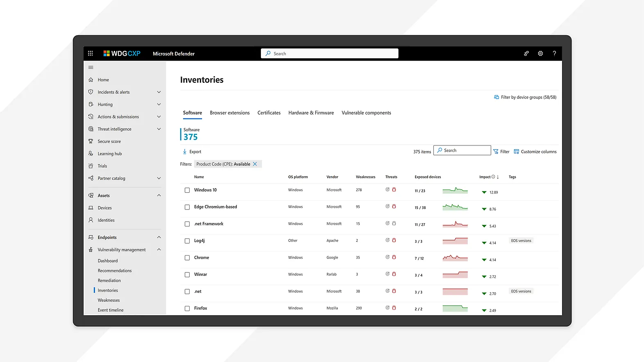
Task: Click the Customize columns icon
Action: tap(516, 152)
